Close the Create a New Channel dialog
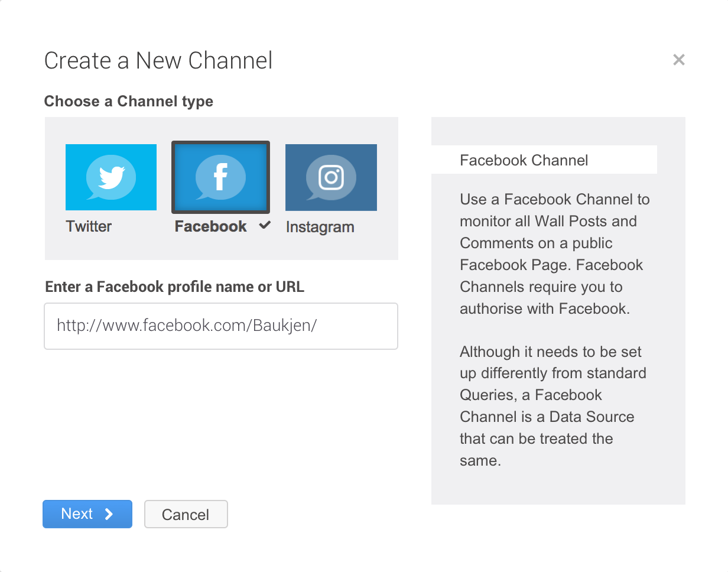The height and width of the screenshot is (572, 728). [x=679, y=60]
